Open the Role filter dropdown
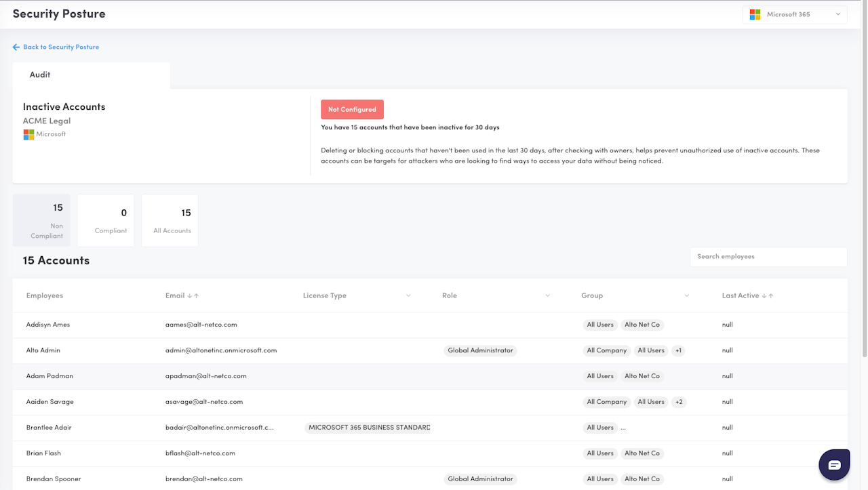The image size is (868, 490). (547, 296)
